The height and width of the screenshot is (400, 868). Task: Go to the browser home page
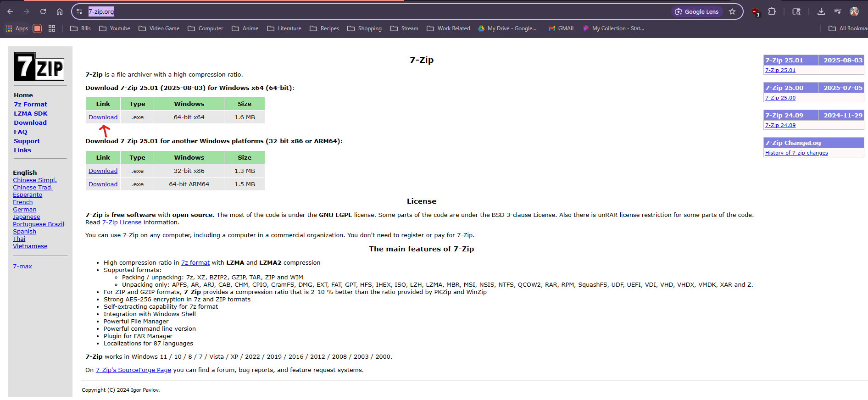click(60, 11)
